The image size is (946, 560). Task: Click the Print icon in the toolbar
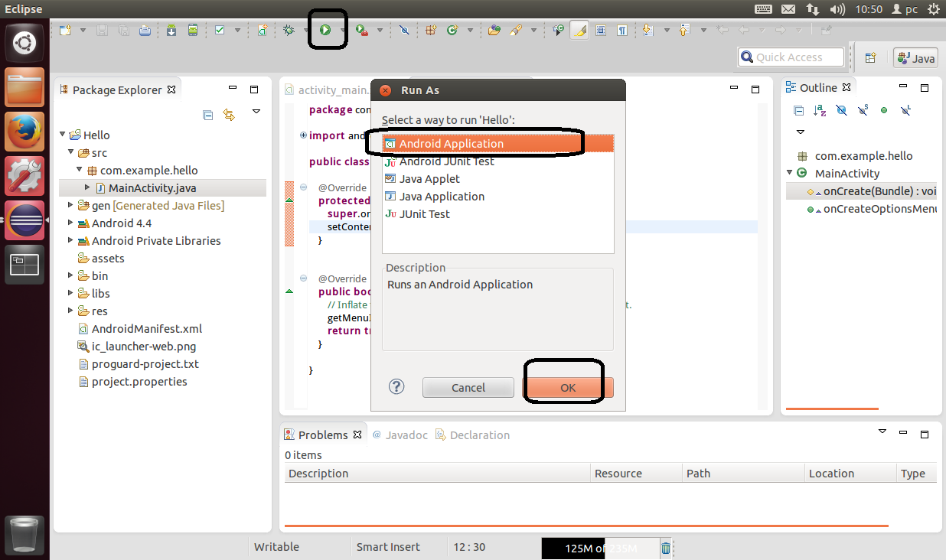[x=145, y=30]
